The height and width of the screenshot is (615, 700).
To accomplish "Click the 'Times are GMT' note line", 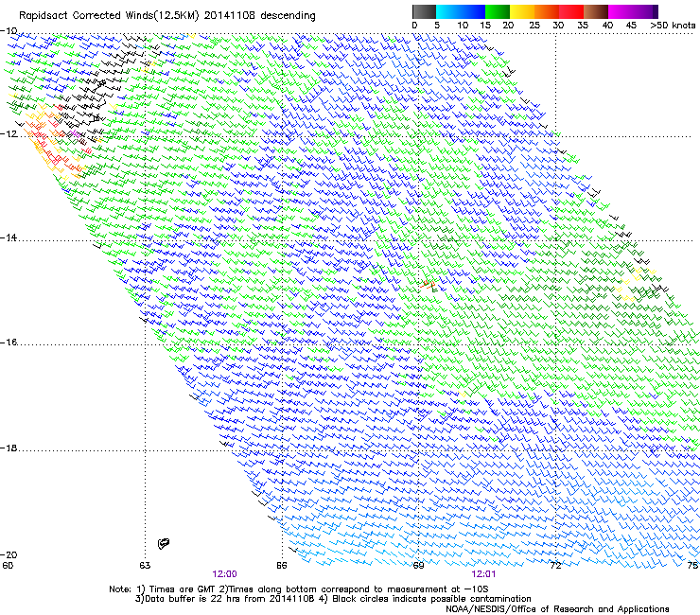I will [x=299, y=589].
